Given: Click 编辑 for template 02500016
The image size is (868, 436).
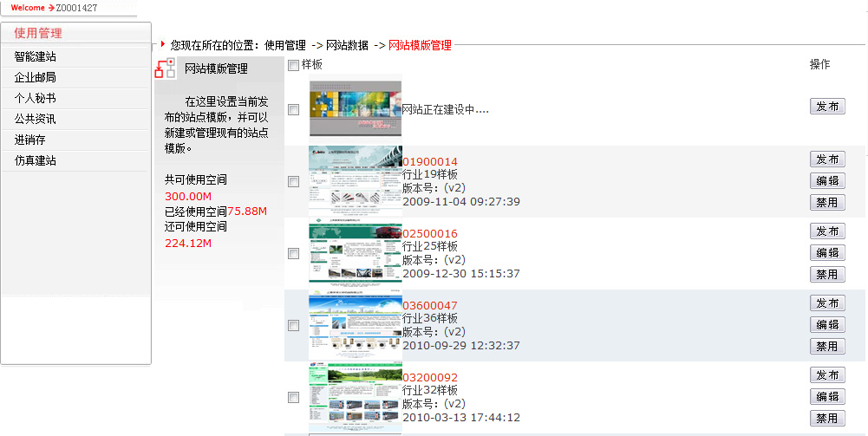Looking at the screenshot, I should click(x=827, y=253).
